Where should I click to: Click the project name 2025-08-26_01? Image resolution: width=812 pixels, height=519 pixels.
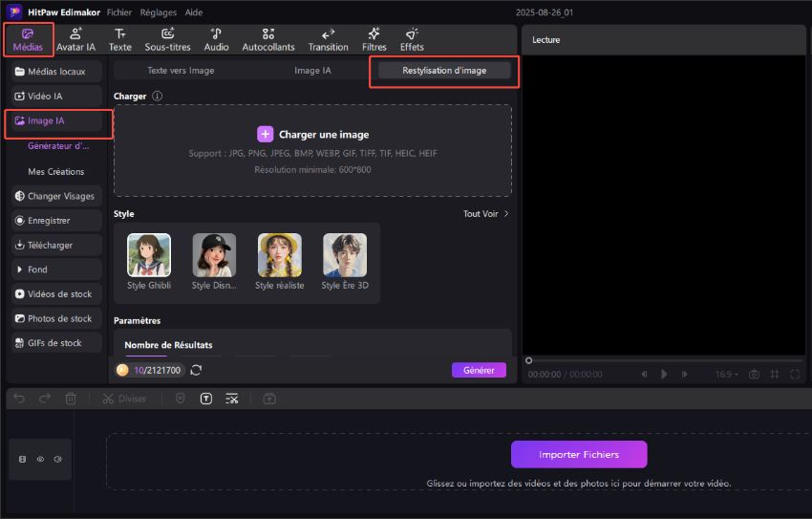coord(545,12)
